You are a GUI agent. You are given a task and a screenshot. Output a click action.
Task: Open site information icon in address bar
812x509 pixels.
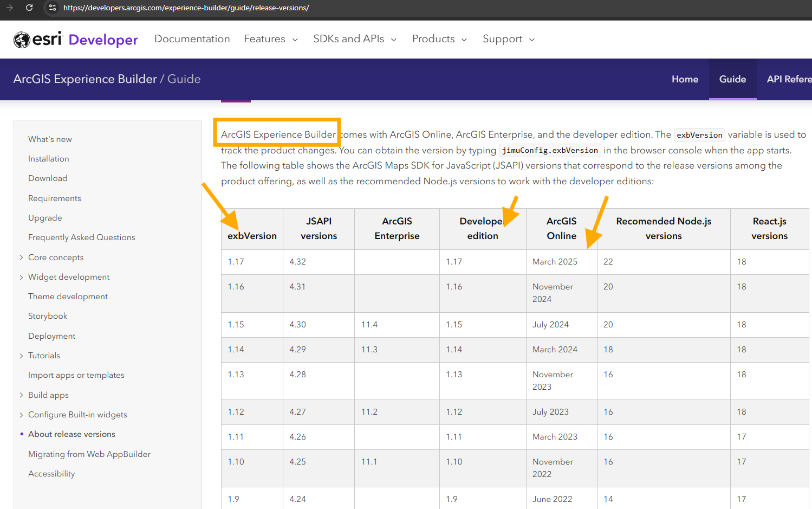click(x=52, y=8)
